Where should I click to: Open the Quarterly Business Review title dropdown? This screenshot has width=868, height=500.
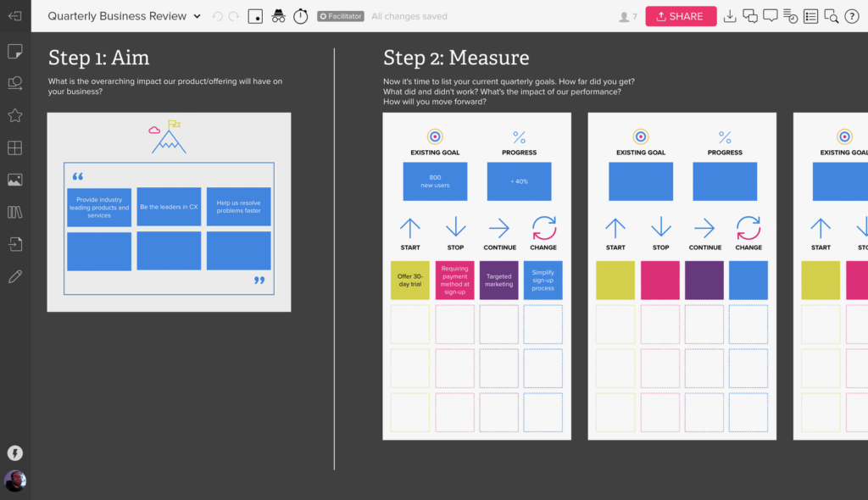[197, 15]
